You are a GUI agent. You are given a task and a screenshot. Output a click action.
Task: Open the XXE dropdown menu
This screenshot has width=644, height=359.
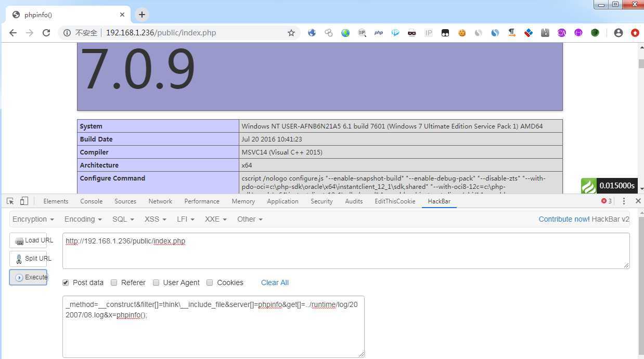pos(216,219)
